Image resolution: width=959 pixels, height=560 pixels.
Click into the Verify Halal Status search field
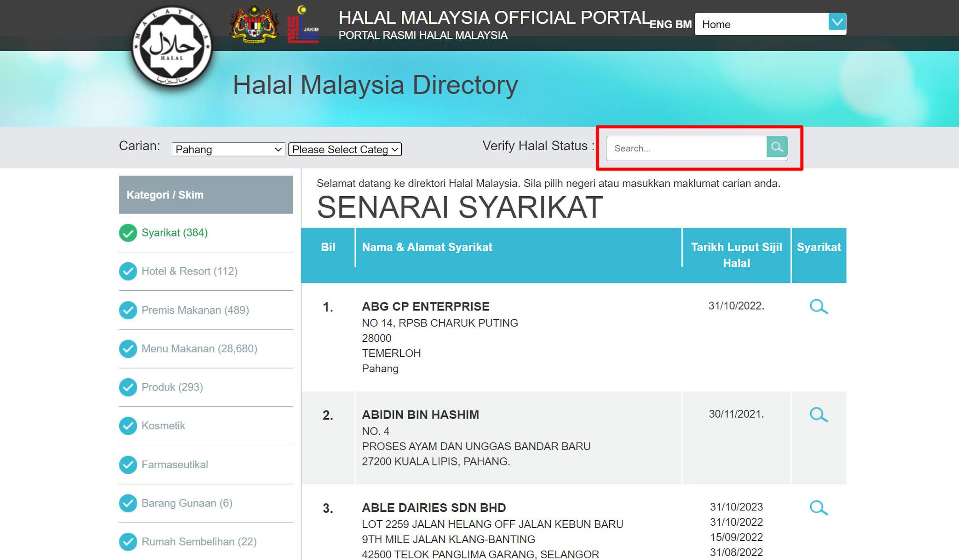[686, 148]
